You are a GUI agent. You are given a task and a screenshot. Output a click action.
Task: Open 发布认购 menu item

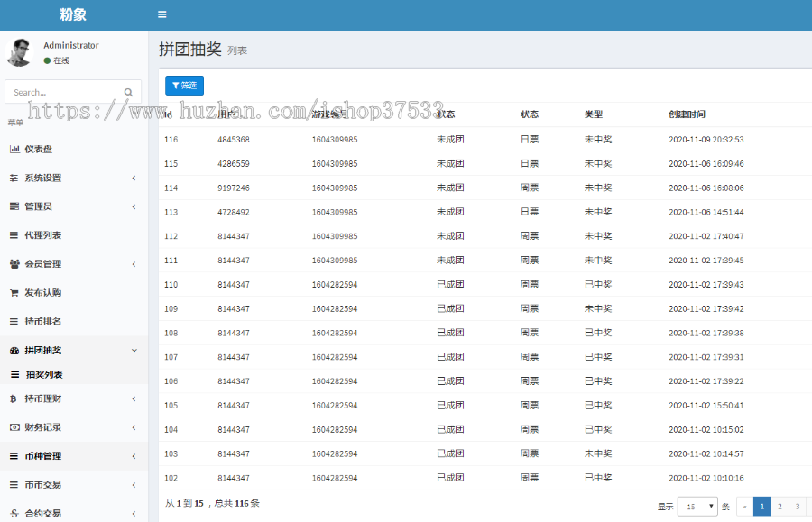tap(74, 293)
